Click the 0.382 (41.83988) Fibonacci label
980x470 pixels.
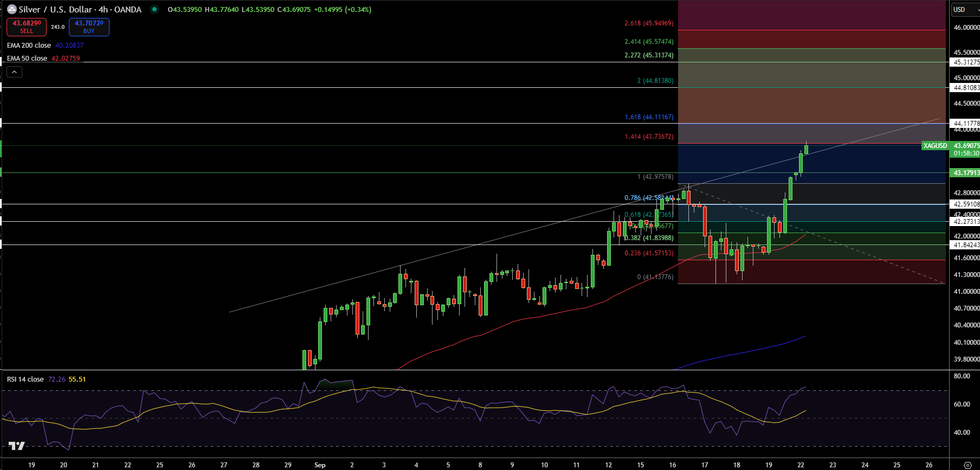(x=649, y=238)
